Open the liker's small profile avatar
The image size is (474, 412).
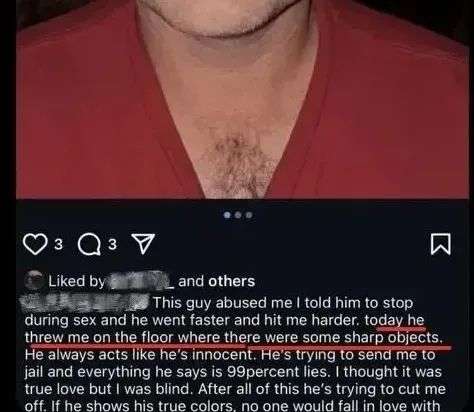(x=34, y=281)
